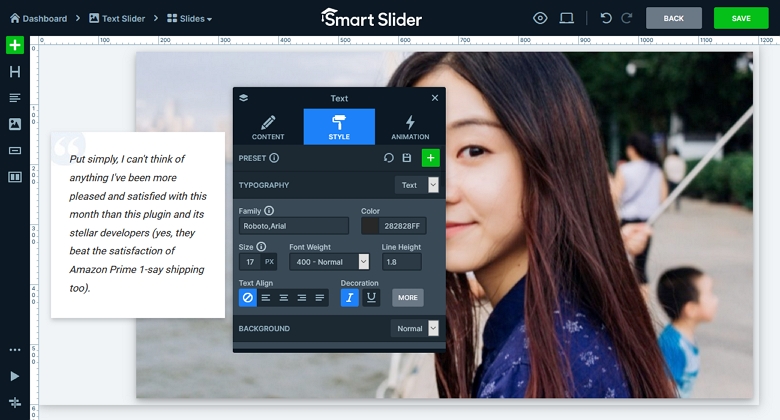780x420 pixels.
Task: Toggle underline decoration
Action: [x=371, y=297]
